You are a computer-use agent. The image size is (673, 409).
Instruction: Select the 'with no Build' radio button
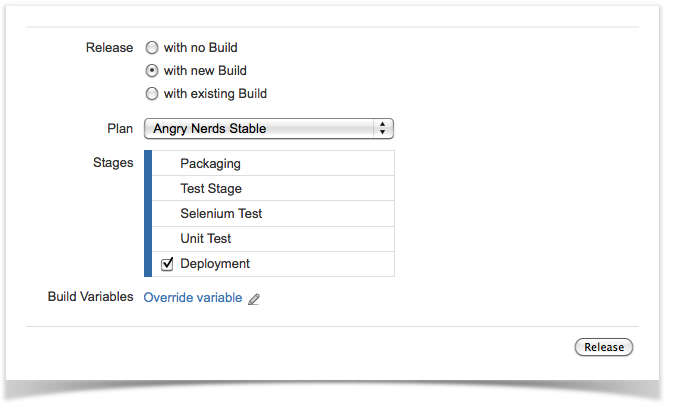click(152, 47)
